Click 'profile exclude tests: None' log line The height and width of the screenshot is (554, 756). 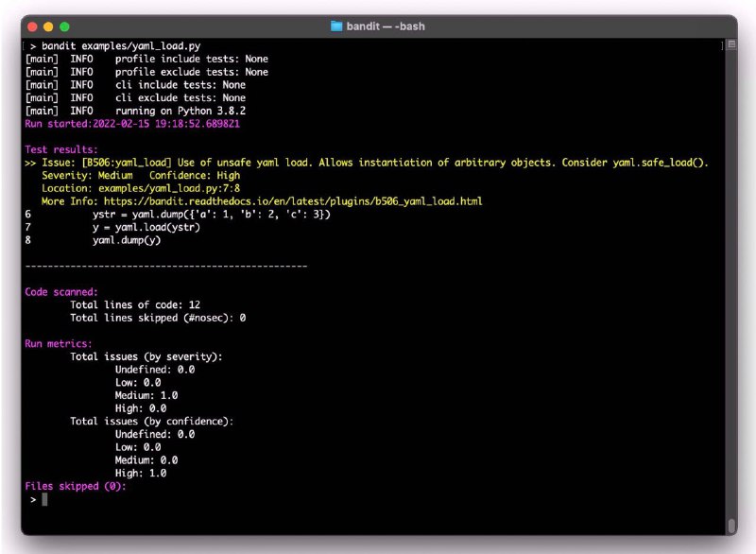[x=192, y=72]
